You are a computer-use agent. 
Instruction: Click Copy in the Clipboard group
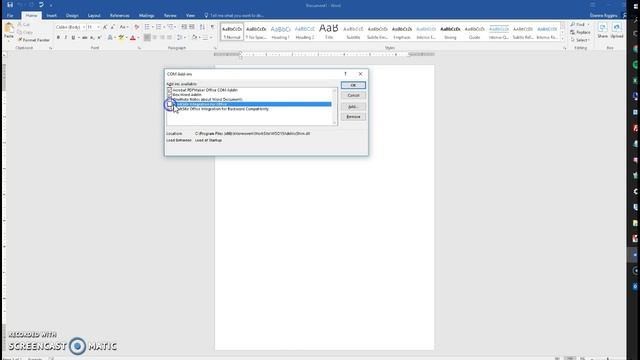(x=25, y=32)
